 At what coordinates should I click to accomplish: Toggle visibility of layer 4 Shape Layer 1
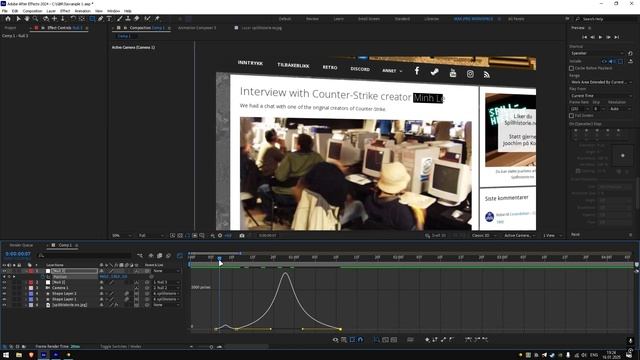(x=4, y=293)
